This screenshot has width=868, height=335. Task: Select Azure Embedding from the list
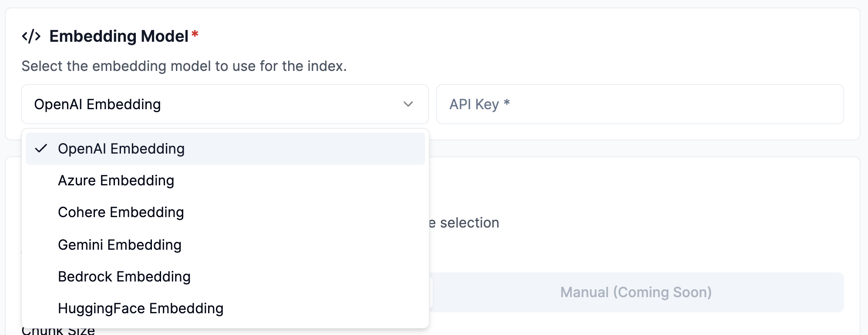coord(116,180)
